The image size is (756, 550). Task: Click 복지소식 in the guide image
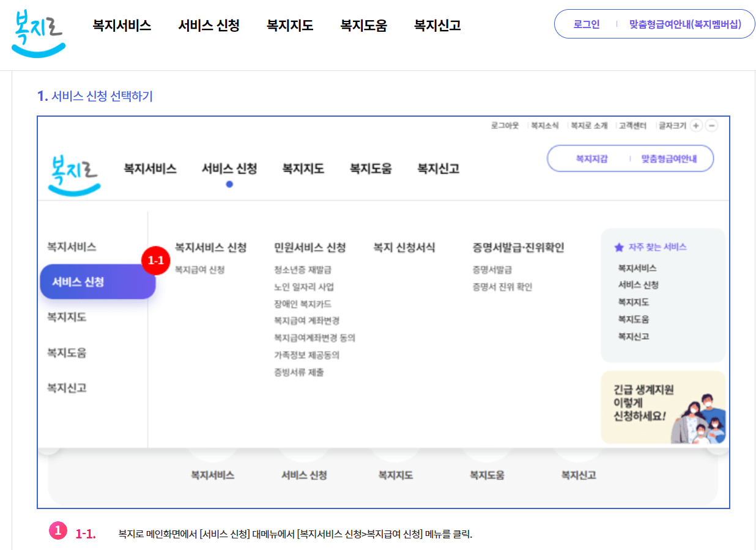[544, 125]
